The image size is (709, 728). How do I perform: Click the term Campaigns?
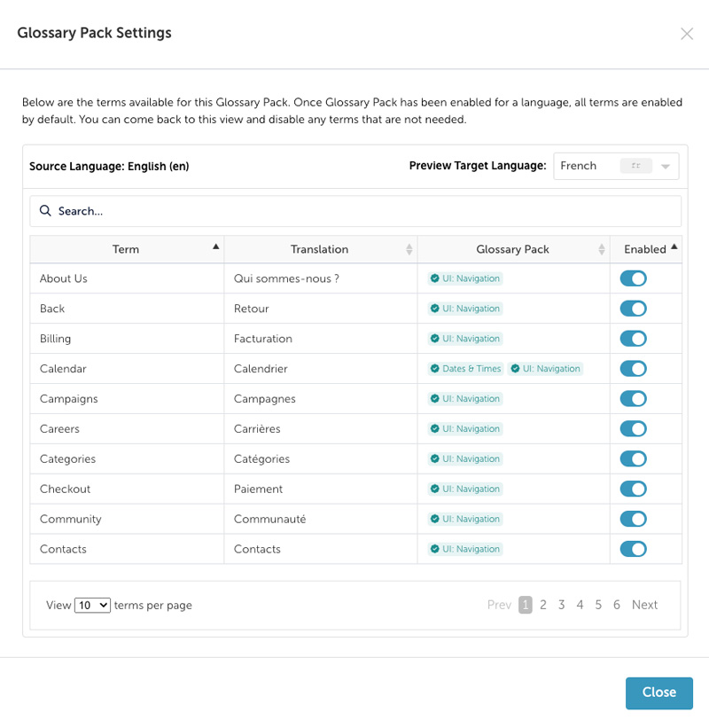[x=68, y=399]
